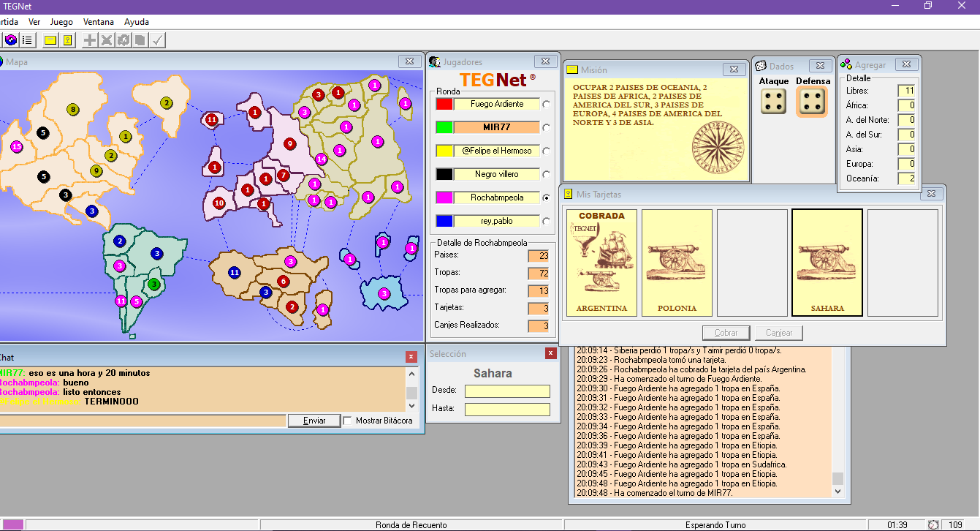This screenshot has width=980, height=531.
Task: Toggle the Mostrar Bitácora checkbox
Action: [347, 421]
